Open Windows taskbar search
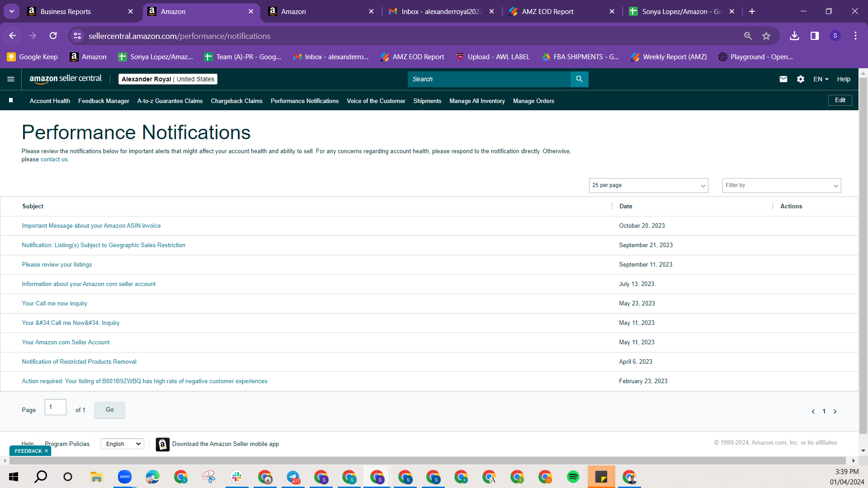The height and width of the screenshot is (488, 868). pyautogui.click(x=41, y=477)
